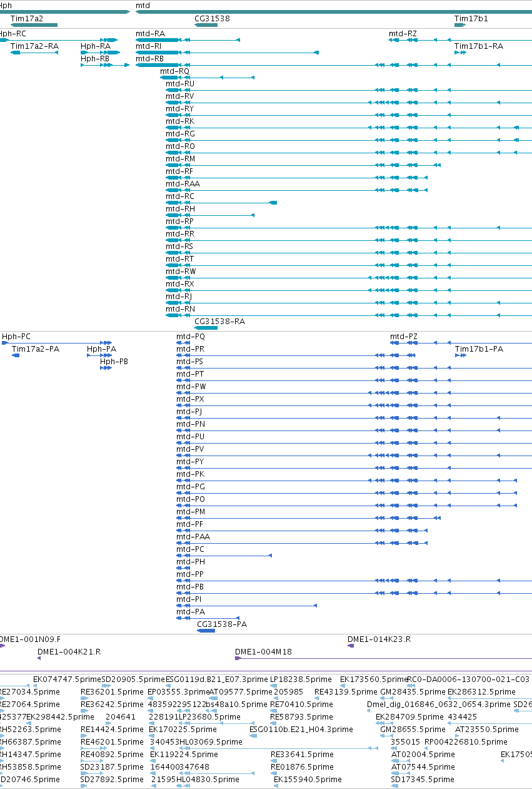Viewport: 532px width, 789px height.
Task: Click protein Tim17a2-PA label
Action: [36, 349]
